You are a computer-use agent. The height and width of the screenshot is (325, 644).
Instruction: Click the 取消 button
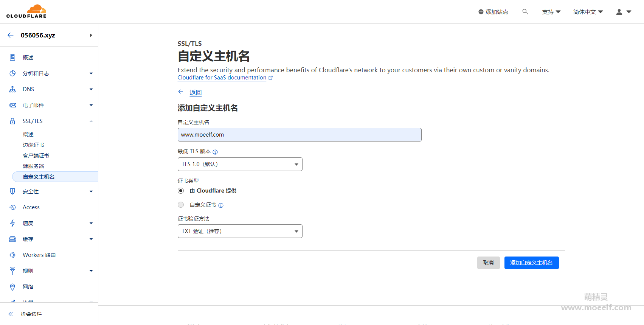coord(489,263)
